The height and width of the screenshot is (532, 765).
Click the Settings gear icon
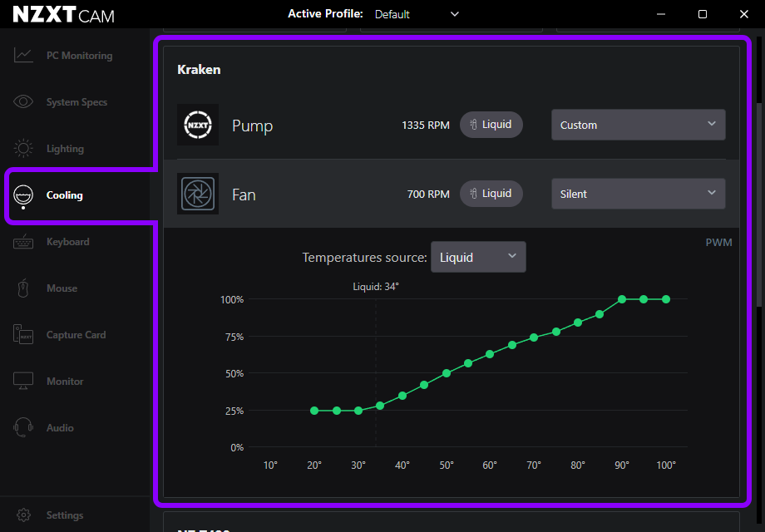coord(23,515)
